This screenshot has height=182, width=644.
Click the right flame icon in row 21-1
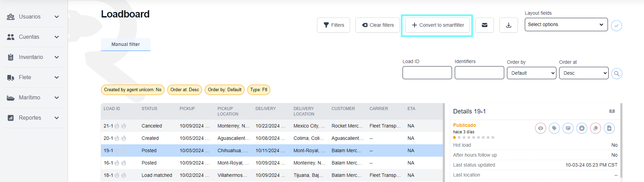(124, 126)
